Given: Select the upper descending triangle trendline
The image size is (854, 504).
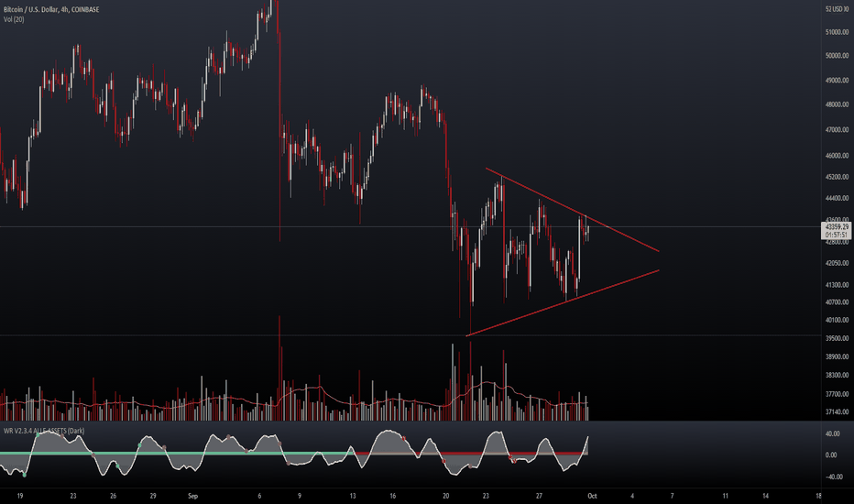Looking at the screenshot, I should [x=573, y=210].
